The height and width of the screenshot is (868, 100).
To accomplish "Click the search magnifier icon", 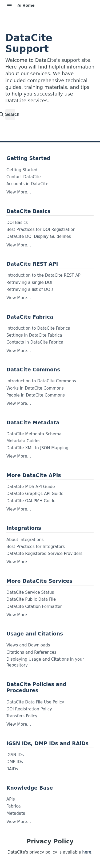I will [x=2, y=115].
